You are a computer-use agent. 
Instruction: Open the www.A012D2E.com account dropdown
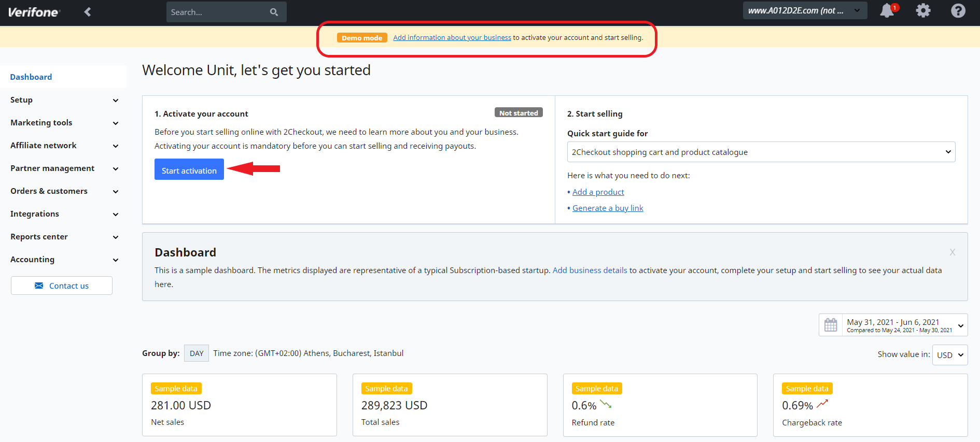[x=805, y=10]
